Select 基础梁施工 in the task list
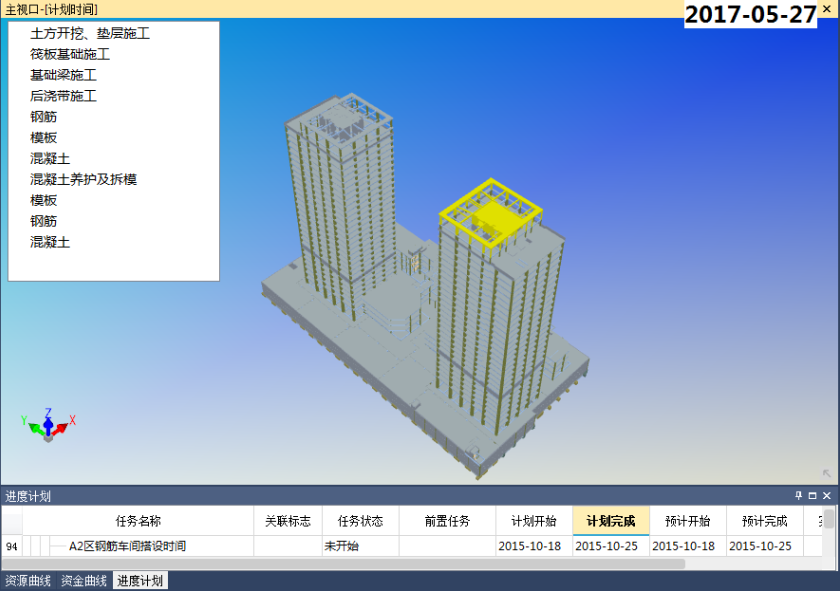Screen dimensions: 840x591 pyautogui.click(x=63, y=75)
